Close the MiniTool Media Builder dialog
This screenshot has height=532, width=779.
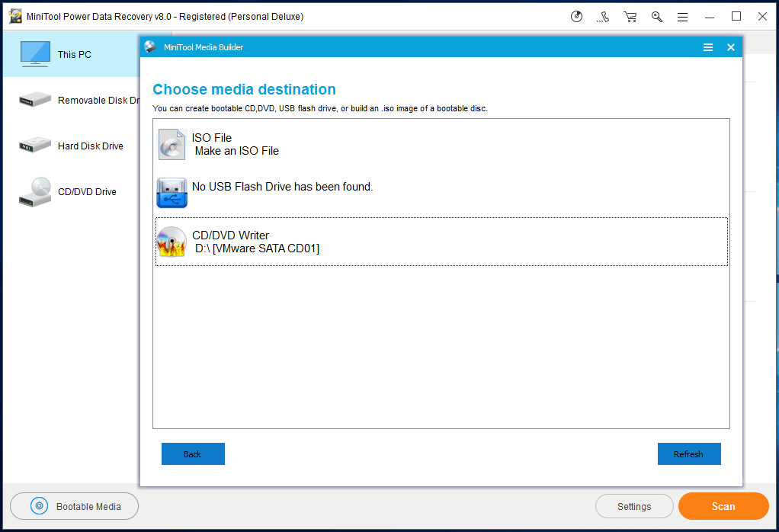tap(731, 47)
